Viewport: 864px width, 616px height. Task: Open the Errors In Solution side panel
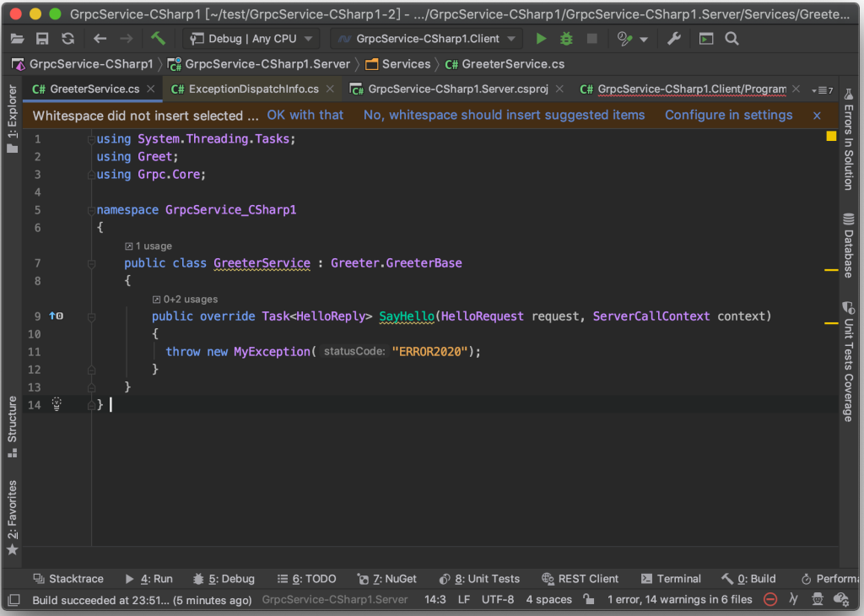(x=848, y=140)
